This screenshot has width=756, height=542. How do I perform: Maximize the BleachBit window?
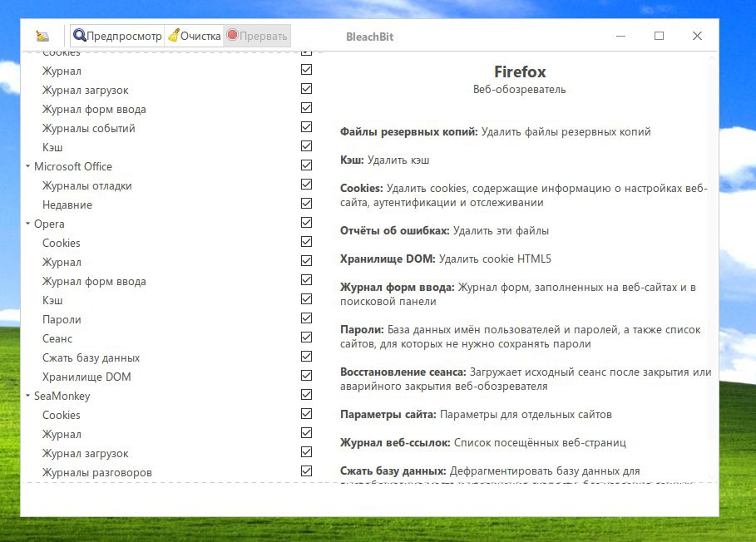tap(659, 36)
